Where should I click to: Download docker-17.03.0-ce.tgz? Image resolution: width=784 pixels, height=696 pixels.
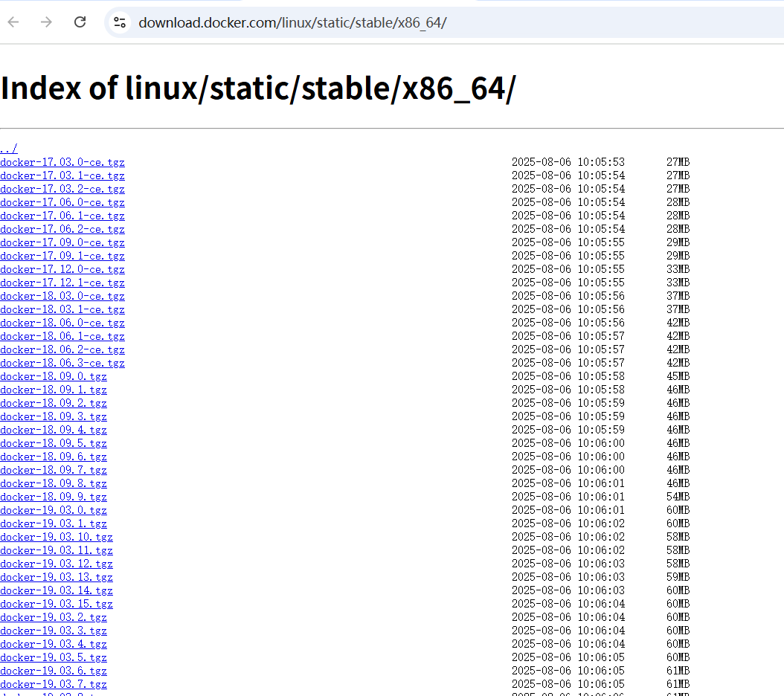pyautogui.click(x=62, y=162)
